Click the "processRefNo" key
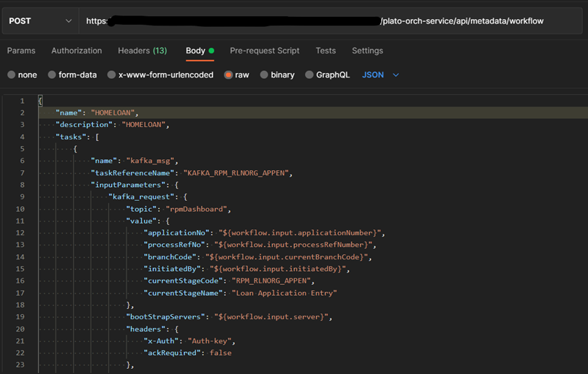Screen dimensions: 588x374 click(x=174, y=245)
